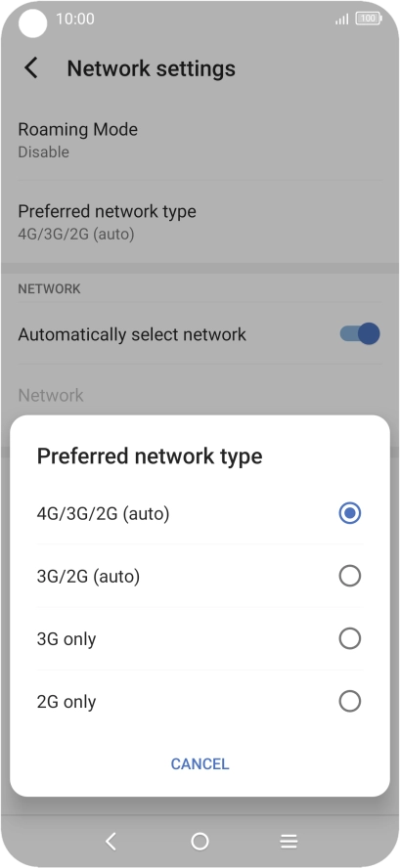Tap the 10:00 clock in status bar
Viewport: 400px width, 868px height.
click(x=75, y=19)
